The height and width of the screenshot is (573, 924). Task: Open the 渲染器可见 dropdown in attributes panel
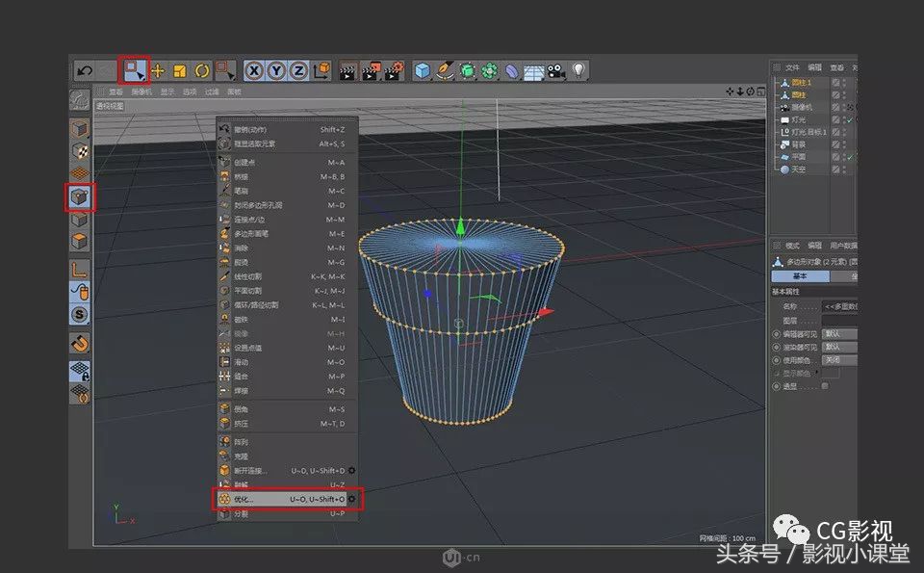838,346
